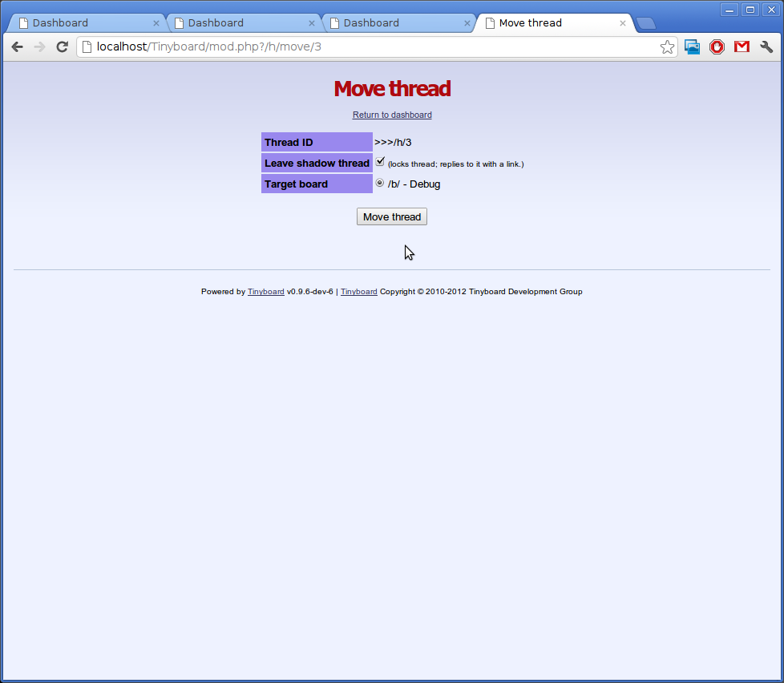Switch to the first Dashboard tab
Viewport: 784px width, 683px height.
pos(80,23)
